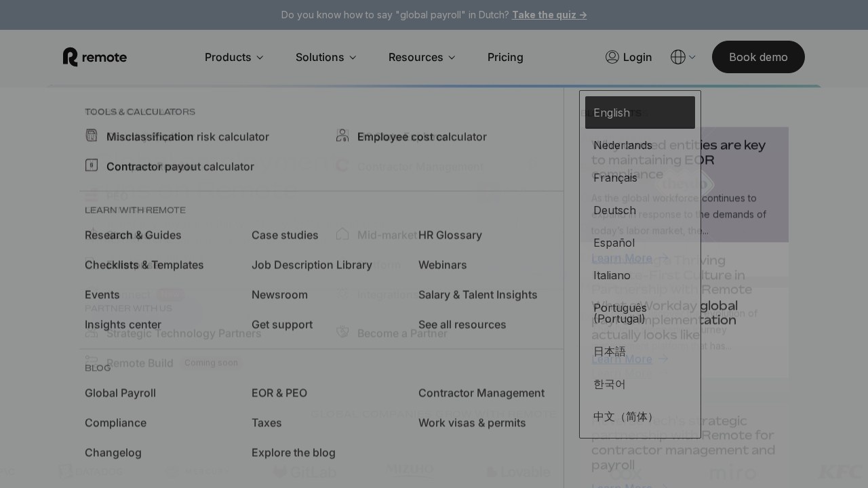Expand the Solutions menu
Viewport: 868px width, 488px height.
coord(326,57)
